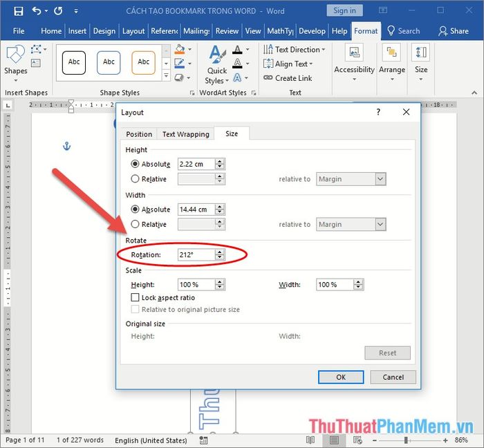Click OK in Layout dialog
Image resolution: width=484 pixels, height=448 pixels.
pos(341,377)
